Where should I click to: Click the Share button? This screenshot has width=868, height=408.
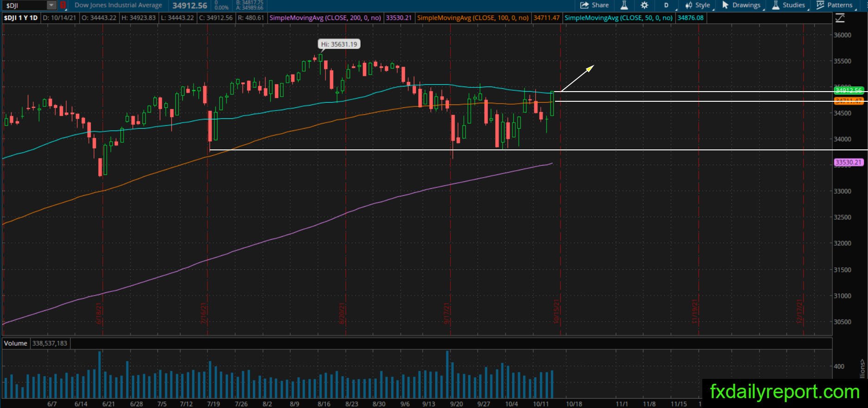tap(594, 5)
